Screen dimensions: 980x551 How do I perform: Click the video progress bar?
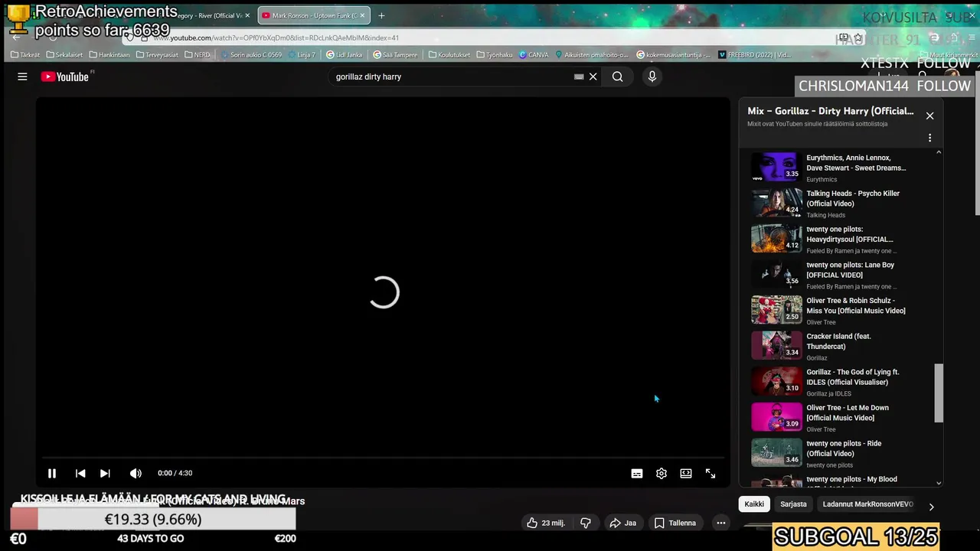tap(383, 458)
